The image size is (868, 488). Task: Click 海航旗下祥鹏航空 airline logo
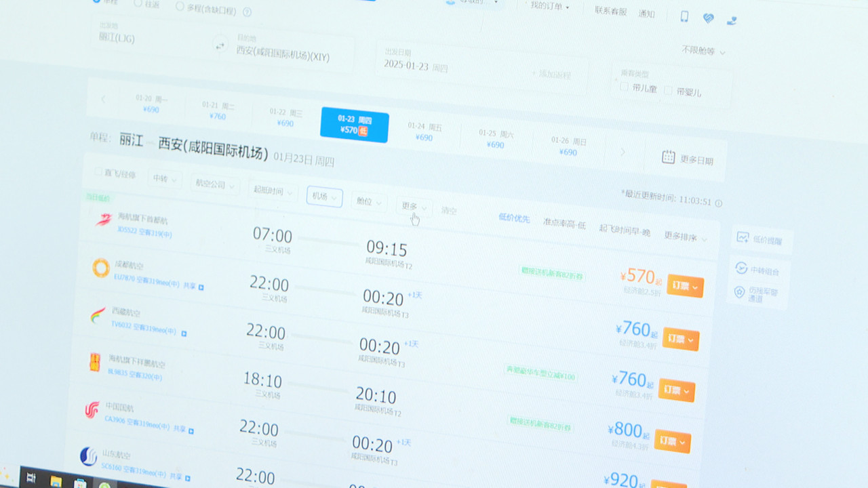(95, 362)
